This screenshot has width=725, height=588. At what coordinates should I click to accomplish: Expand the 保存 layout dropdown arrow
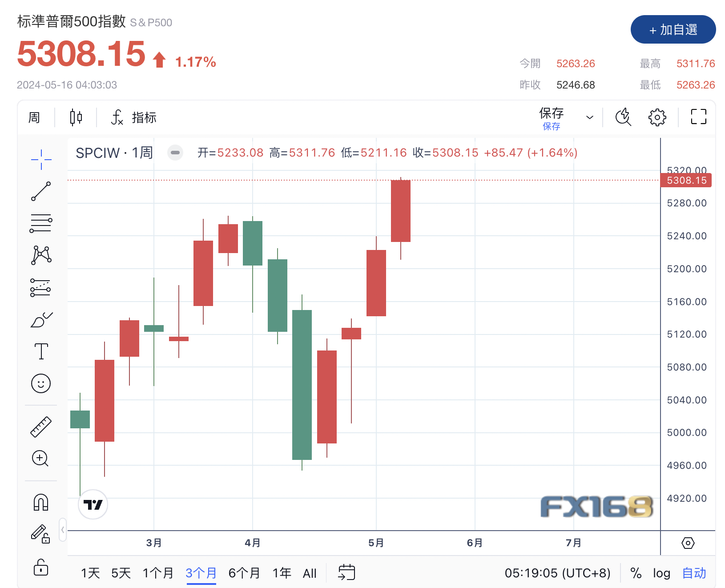(x=590, y=117)
